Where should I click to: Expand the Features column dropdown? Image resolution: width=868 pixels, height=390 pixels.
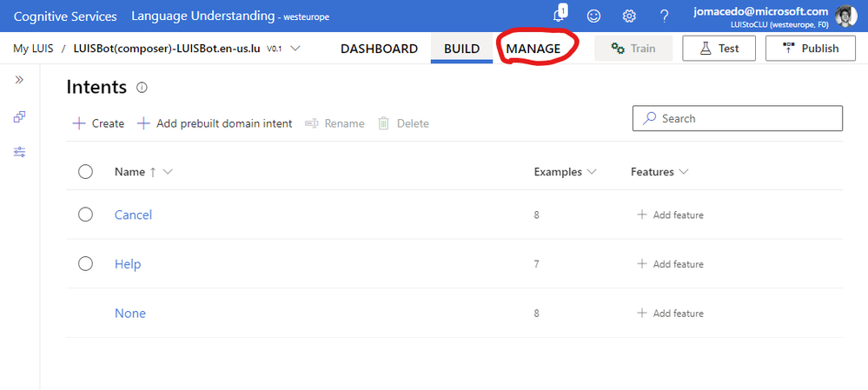[683, 172]
